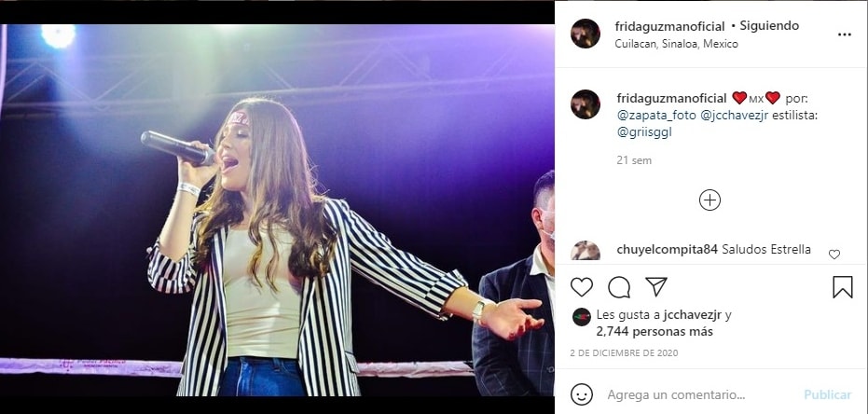Viewport: 868px width, 414px height.
Task: Open fridaguzmanoficial profile picture in header
Action: tap(586, 34)
